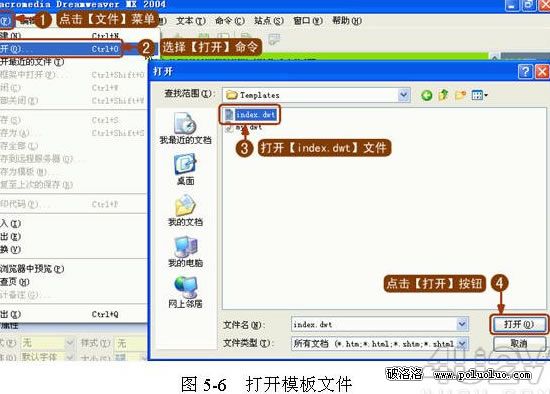550x394 pixels.
Task: Open the 窗口(W) menu
Action: click(x=308, y=21)
